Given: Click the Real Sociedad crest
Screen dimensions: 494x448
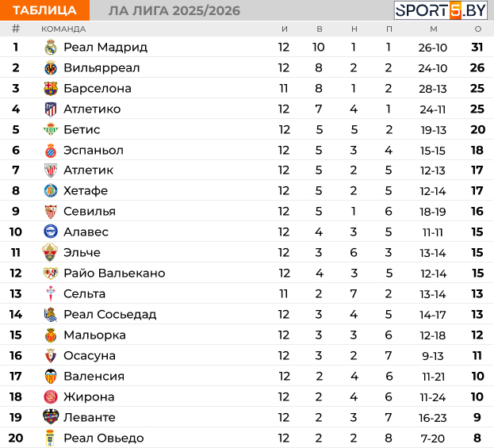Looking at the screenshot, I should pos(51,315).
